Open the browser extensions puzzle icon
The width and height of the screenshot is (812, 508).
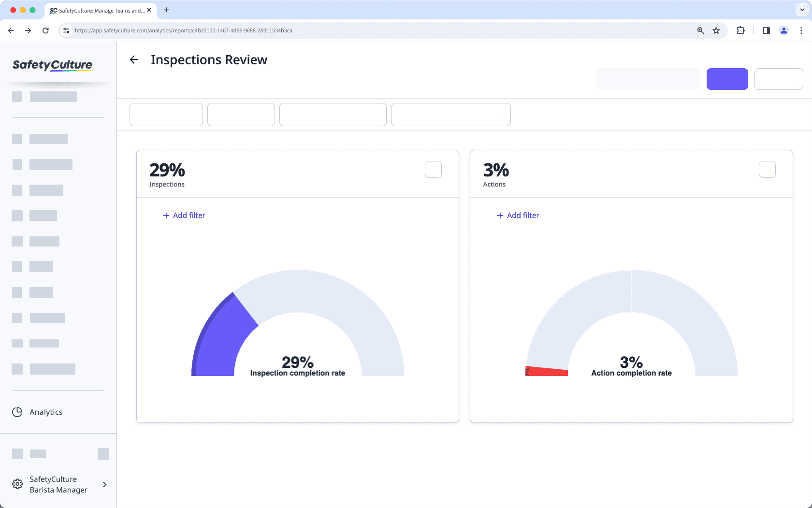(740, 30)
